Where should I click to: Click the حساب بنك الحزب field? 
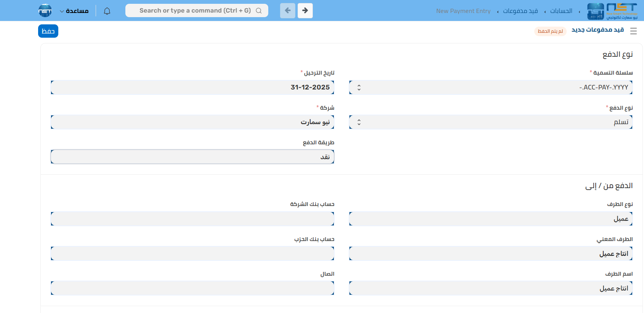coord(192,254)
